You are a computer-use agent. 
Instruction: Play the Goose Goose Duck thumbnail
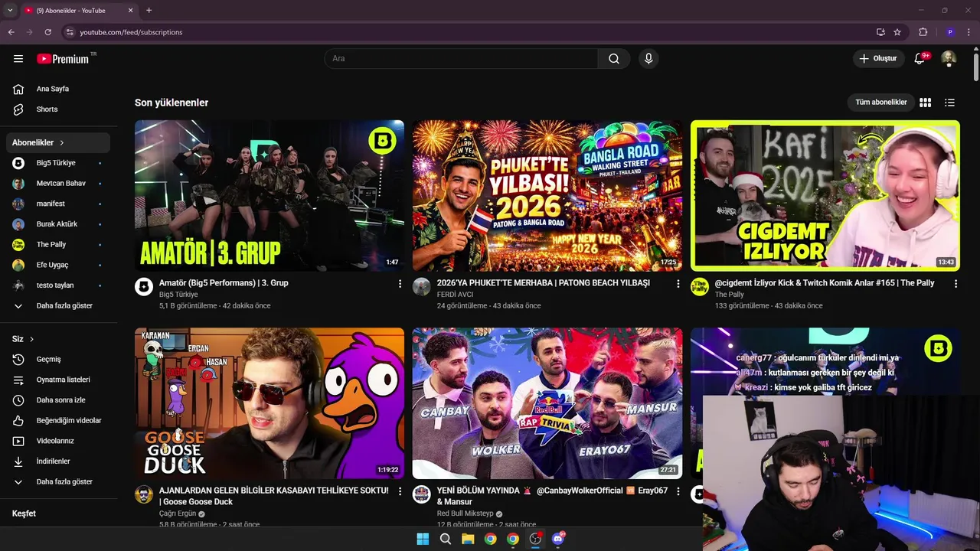(x=269, y=403)
